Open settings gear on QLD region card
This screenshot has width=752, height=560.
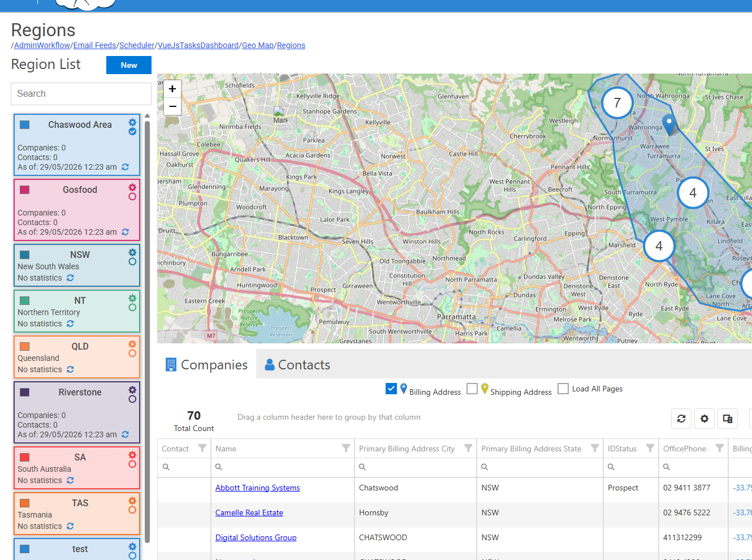coord(132,344)
